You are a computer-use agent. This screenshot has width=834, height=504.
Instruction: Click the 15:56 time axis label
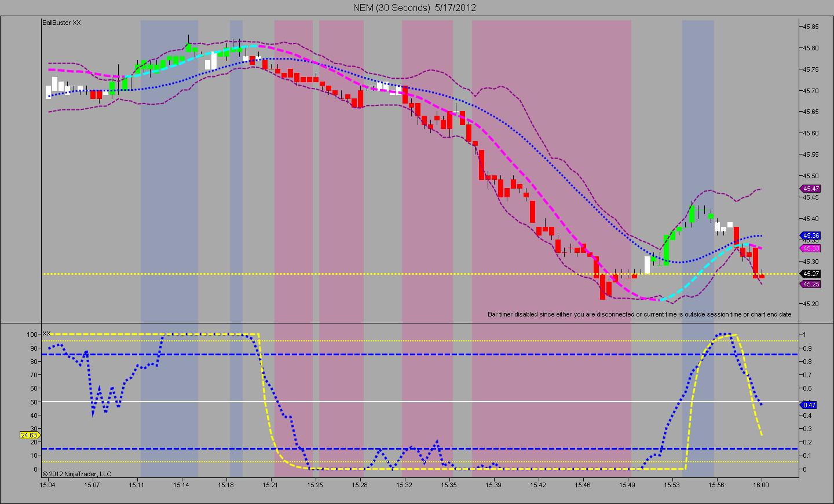716,485
